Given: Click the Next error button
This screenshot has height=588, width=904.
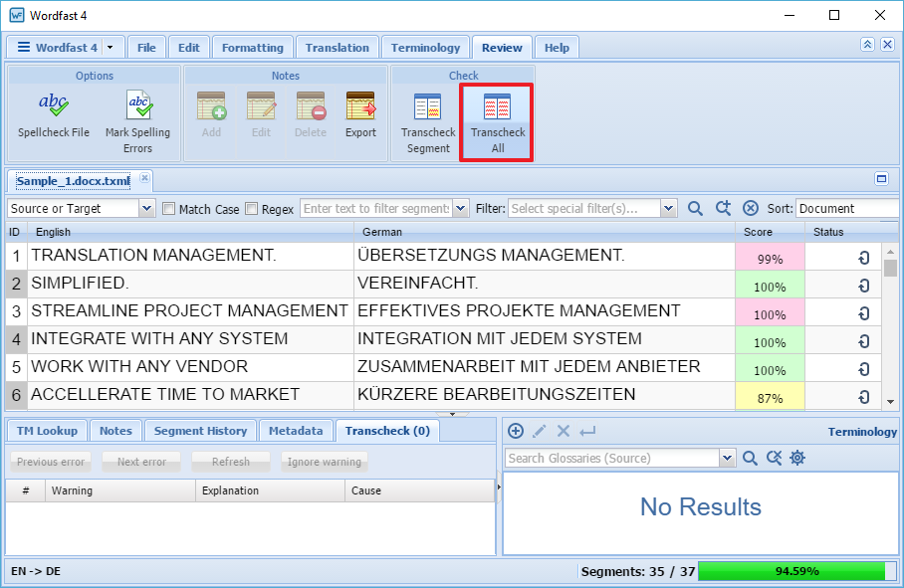Looking at the screenshot, I should click(x=141, y=462).
